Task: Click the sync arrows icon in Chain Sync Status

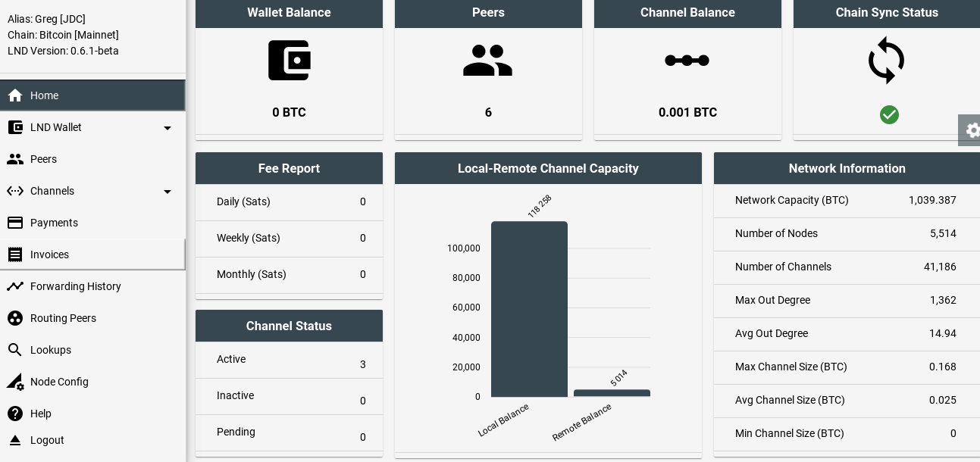Action: (886, 61)
